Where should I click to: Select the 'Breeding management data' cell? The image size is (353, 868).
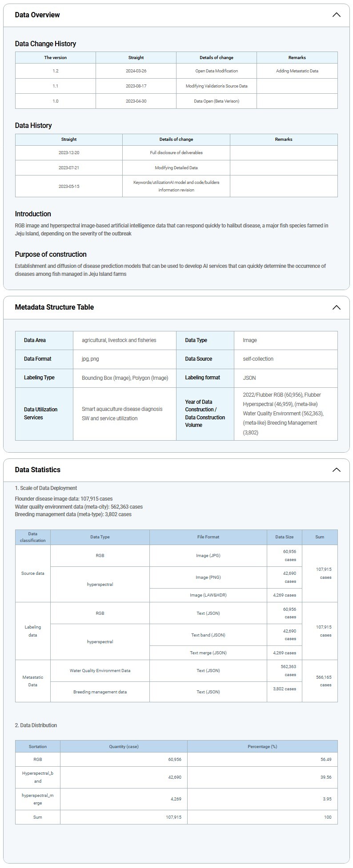click(x=100, y=692)
